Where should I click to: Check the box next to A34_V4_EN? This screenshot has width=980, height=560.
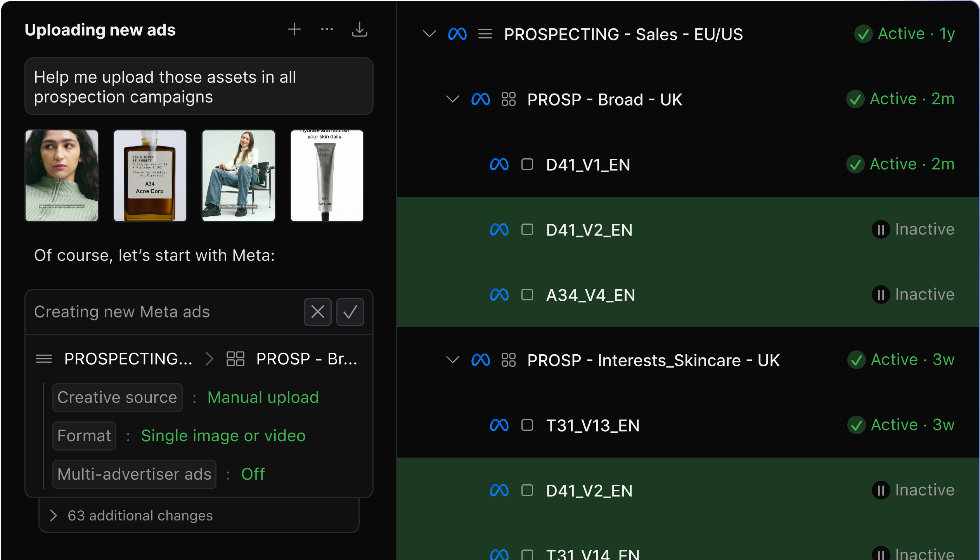(527, 295)
